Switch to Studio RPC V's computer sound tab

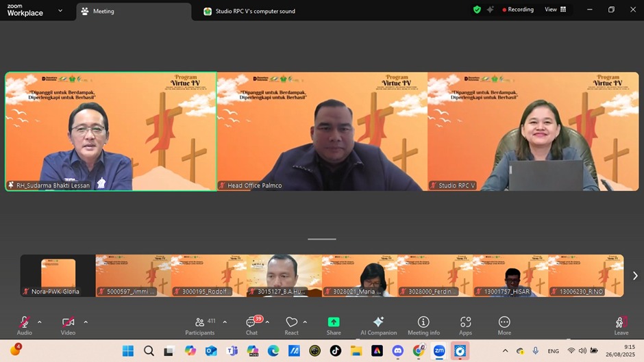click(x=253, y=11)
